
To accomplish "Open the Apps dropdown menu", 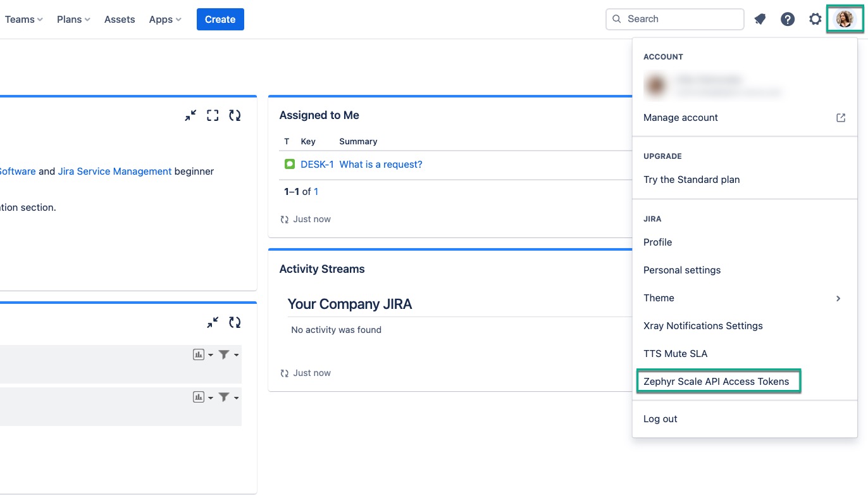I will [x=165, y=20].
